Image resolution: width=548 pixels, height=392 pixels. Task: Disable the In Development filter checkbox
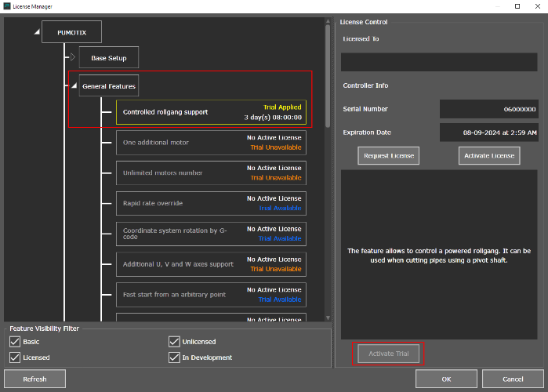tap(175, 358)
